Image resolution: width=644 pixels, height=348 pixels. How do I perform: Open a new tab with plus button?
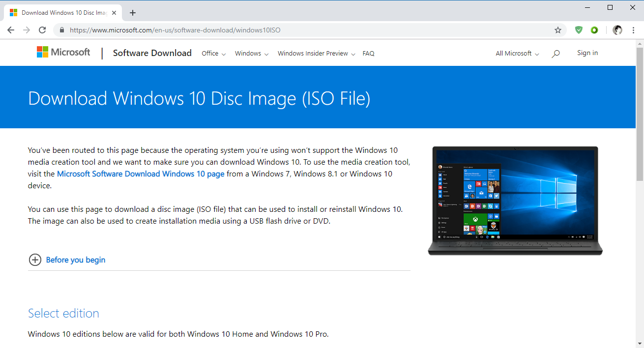coord(132,13)
